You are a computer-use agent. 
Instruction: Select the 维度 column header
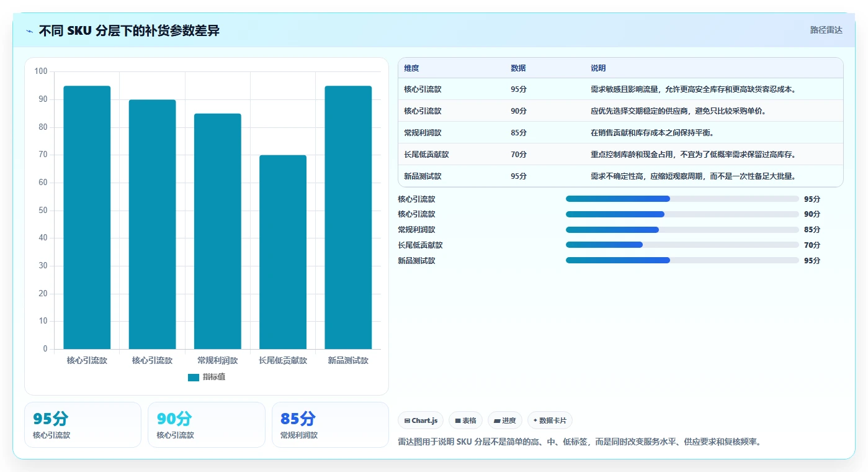[411, 68]
